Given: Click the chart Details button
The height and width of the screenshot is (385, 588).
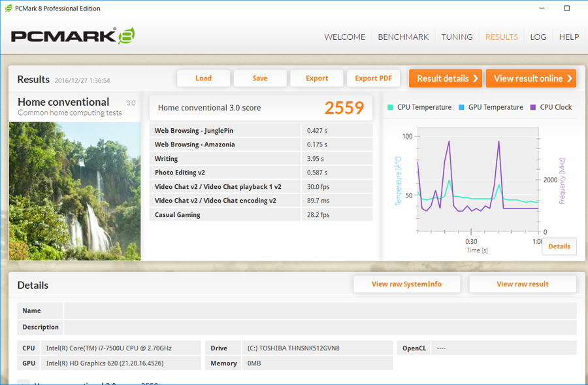Looking at the screenshot, I should [x=559, y=246].
